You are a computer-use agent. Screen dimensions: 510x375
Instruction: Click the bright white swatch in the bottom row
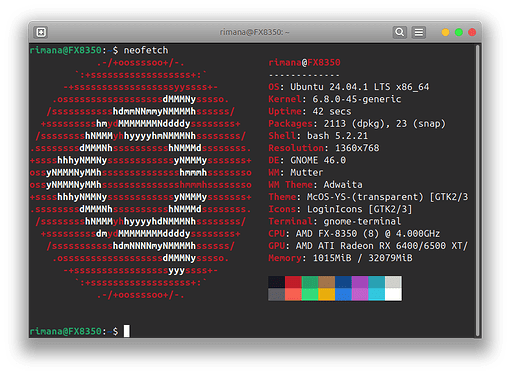point(393,294)
